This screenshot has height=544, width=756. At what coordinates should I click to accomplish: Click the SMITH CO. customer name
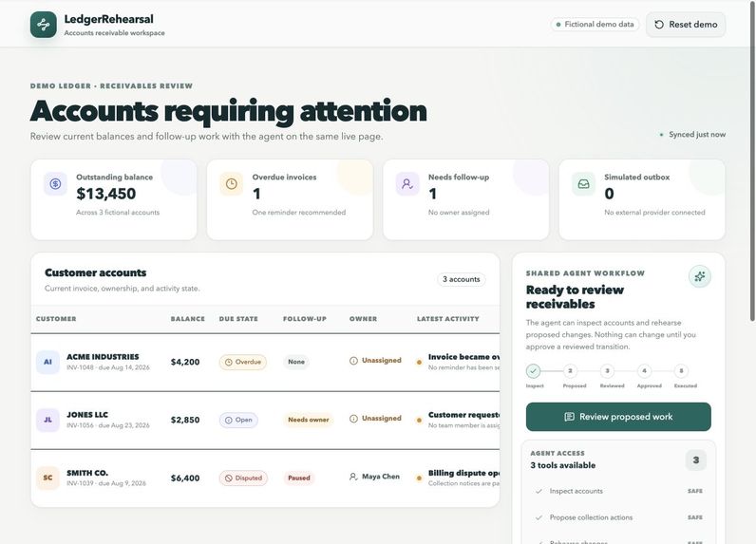[87, 473]
